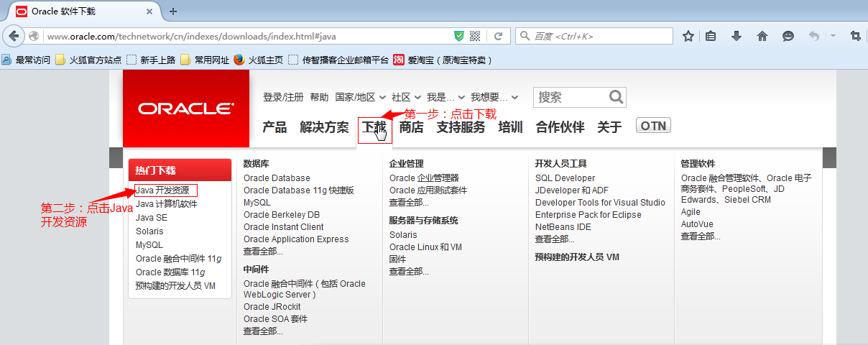Click Java 开发资源 link
The image size is (868, 345).
[162, 190]
